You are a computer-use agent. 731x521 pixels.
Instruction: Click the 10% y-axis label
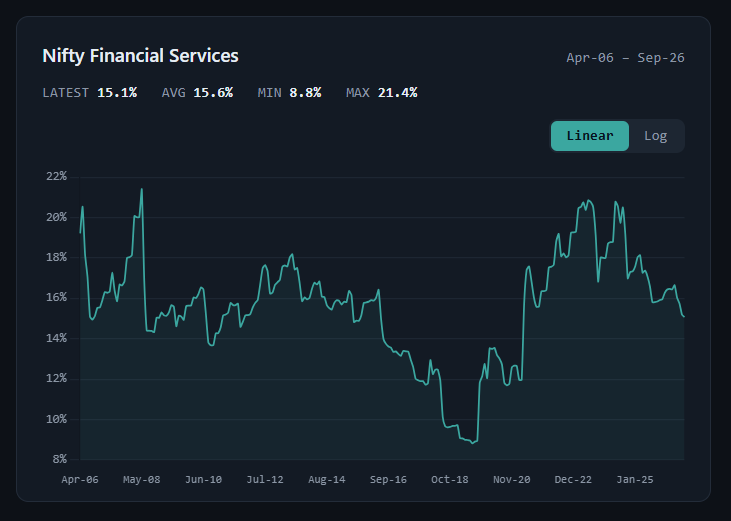pos(56,419)
